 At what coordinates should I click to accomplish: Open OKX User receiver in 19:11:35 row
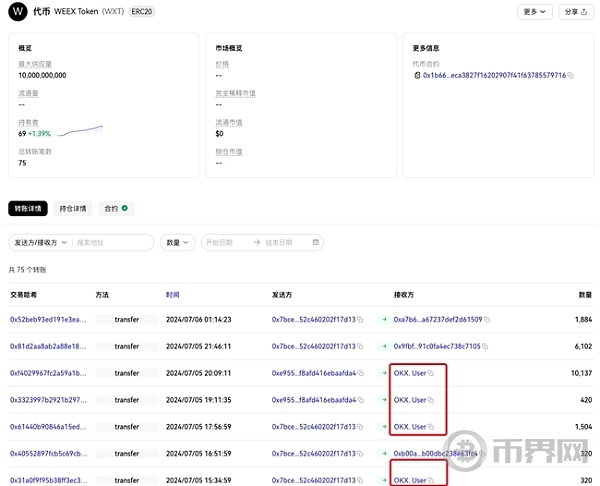point(410,400)
